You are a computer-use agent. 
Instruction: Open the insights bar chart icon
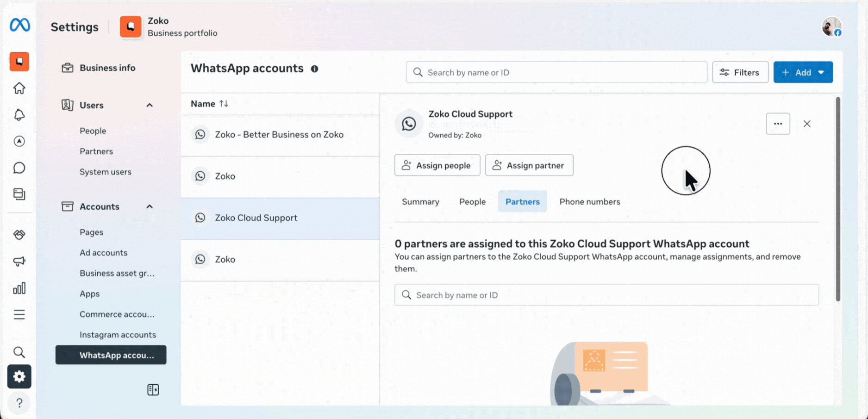pos(19,288)
